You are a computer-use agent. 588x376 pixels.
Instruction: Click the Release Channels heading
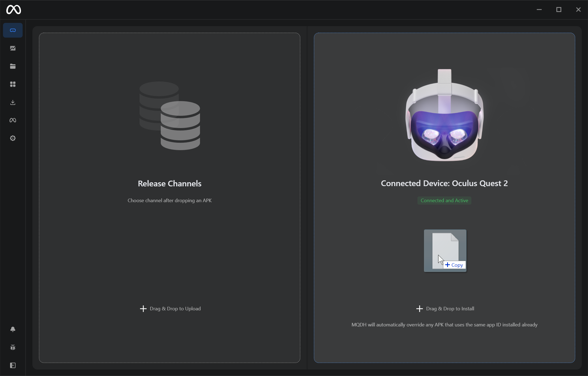click(169, 184)
